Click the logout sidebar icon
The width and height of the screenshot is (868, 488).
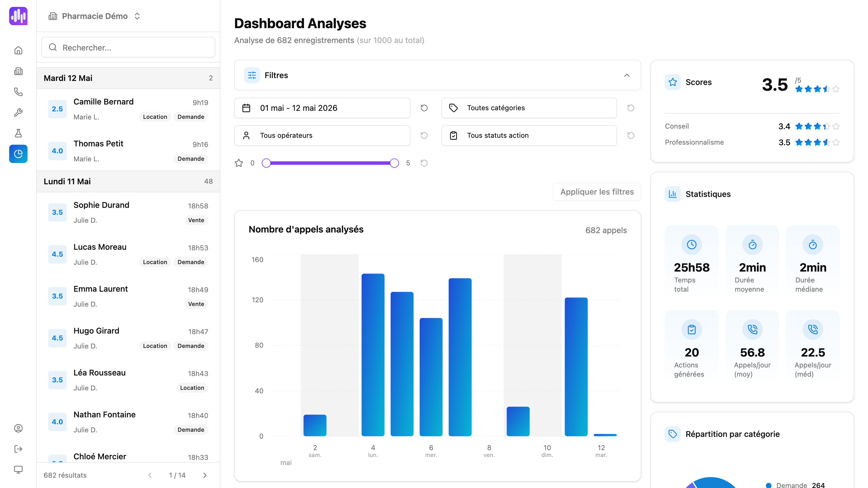(x=18, y=449)
